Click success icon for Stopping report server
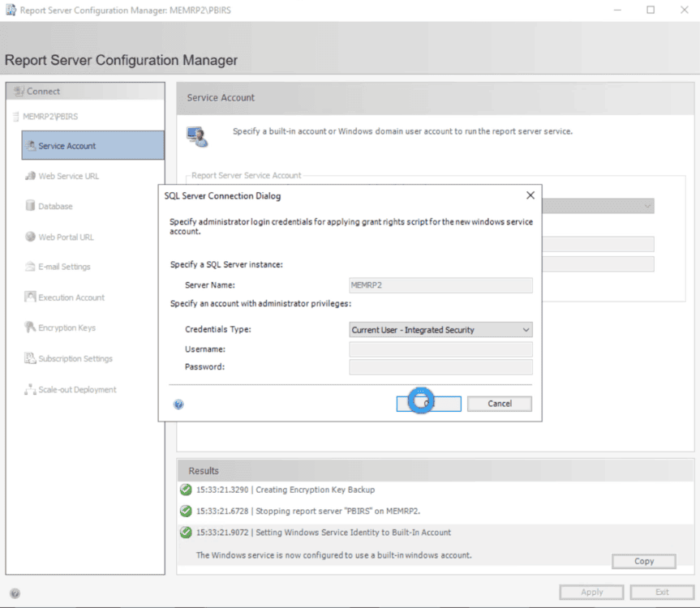The width and height of the screenshot is (700, 608). tap(186, 512)
